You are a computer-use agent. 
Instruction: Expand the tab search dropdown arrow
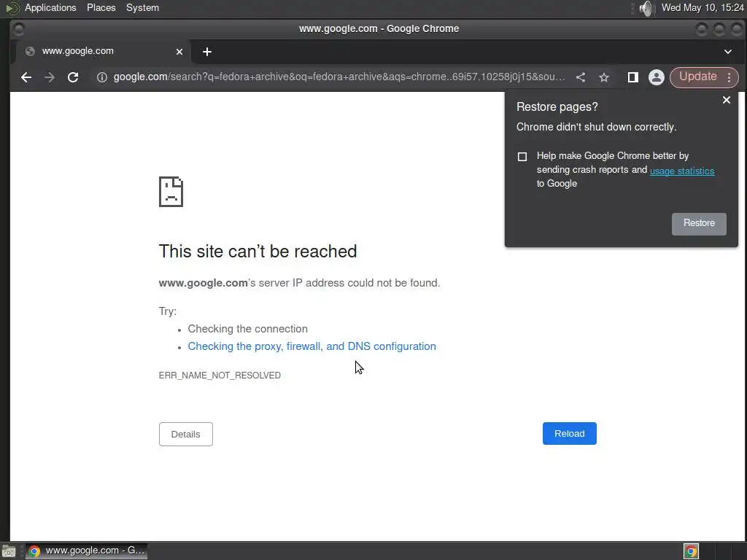click(x=728, y=52)
